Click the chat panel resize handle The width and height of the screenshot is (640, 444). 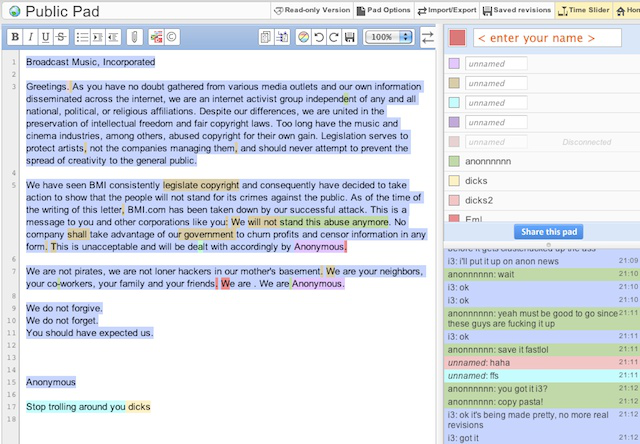(x=548, y=245)
